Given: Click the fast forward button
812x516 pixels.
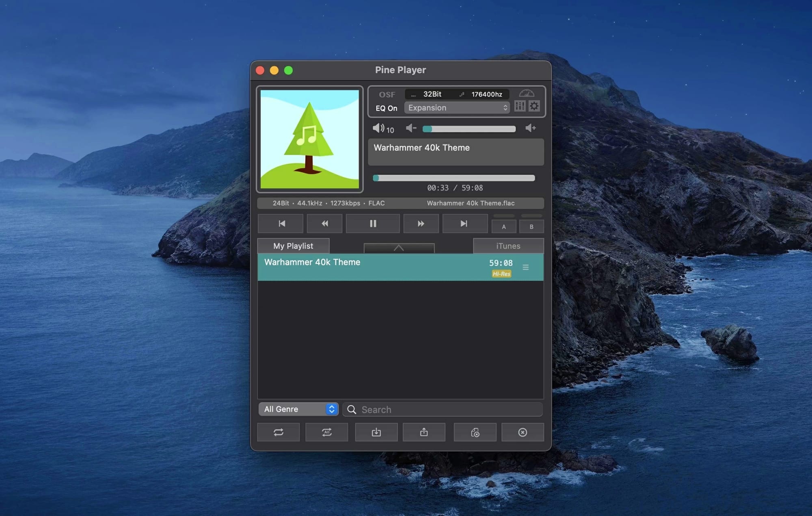Looking at the screenshot, I should click(421, 223).
